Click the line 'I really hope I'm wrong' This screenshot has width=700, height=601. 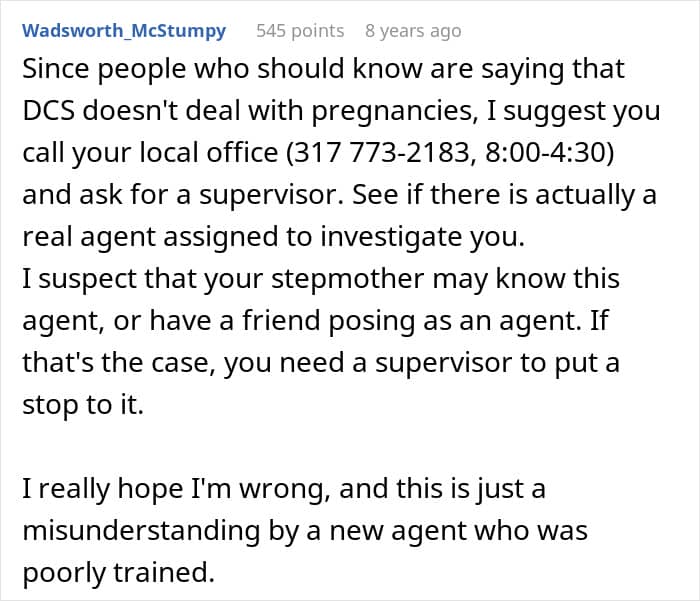click(284, 488)
